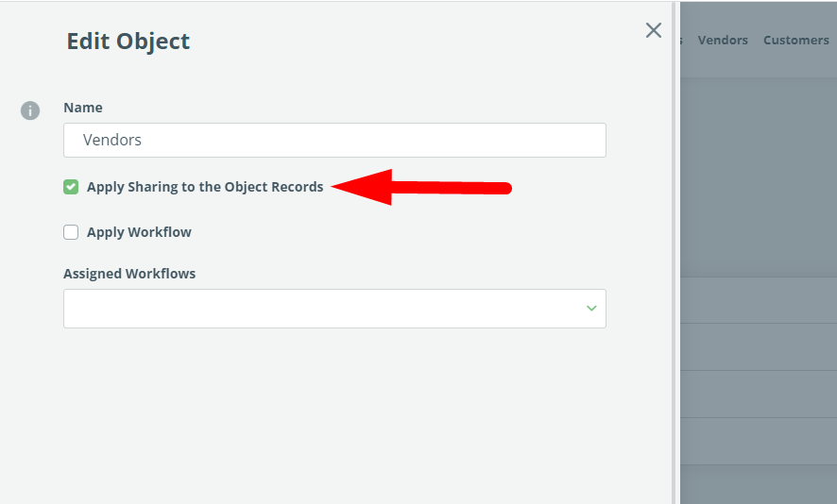Expand the Assigned Workflows dropdown arrow
Viewport: 837px width, 504px height.
tap(591, 309)
